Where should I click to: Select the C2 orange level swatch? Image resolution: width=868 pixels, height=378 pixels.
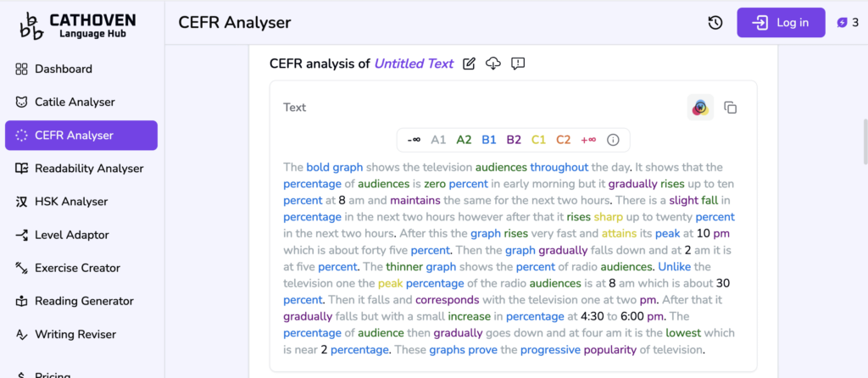[x=564, y=140]
